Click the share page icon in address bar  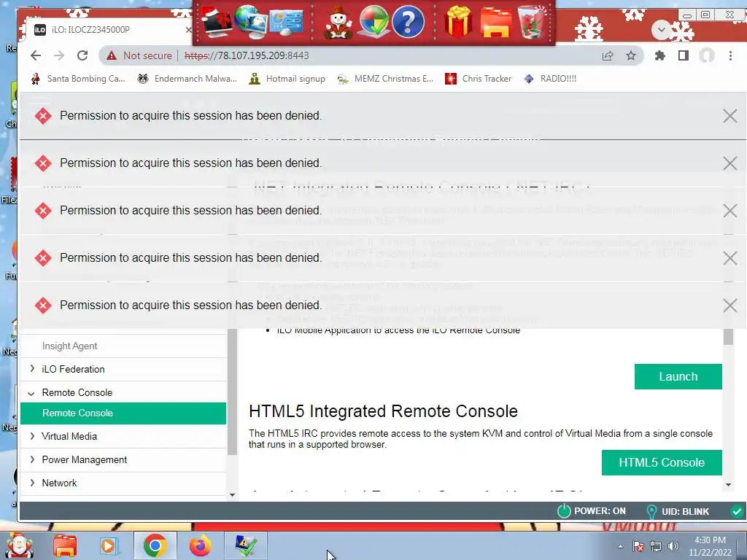(608, 55)
